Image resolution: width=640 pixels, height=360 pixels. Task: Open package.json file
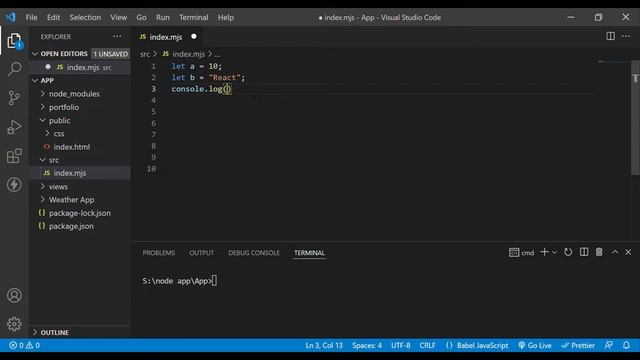[x=71, y=226]
